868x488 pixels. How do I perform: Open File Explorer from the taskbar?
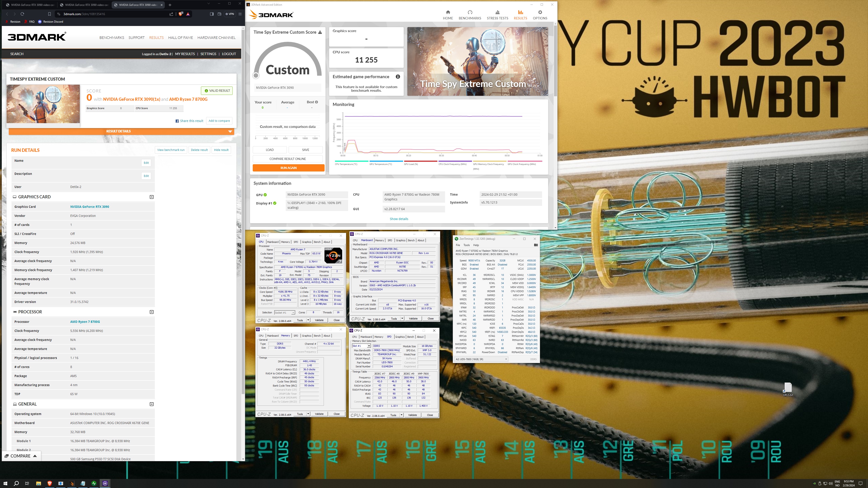pyautogui.click(x=38, y=483)
